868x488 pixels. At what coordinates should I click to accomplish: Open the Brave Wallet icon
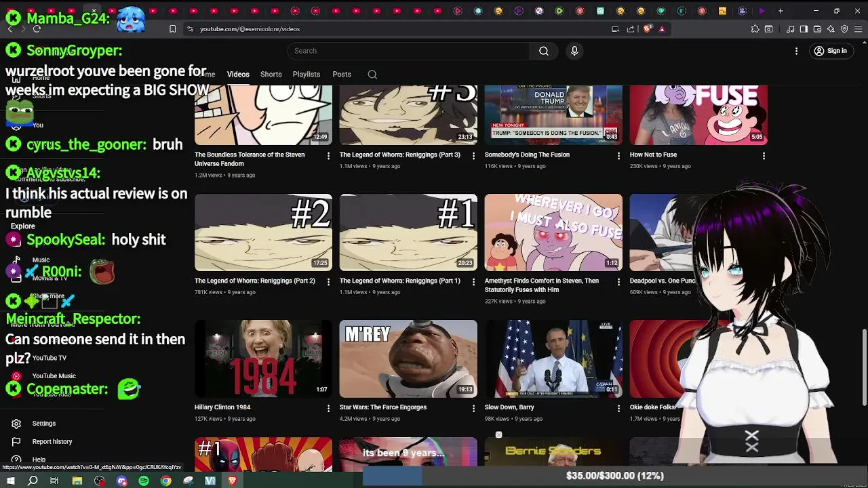tap(817, 29)
